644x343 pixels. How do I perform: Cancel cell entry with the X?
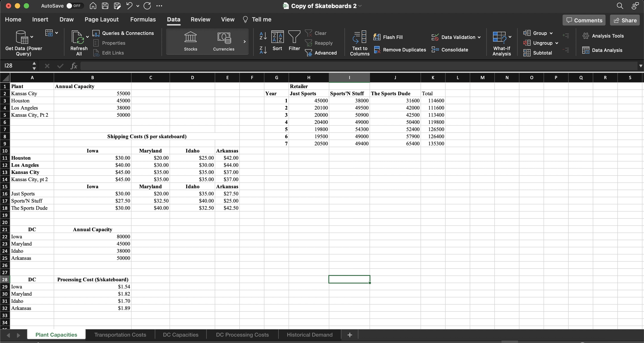coord(47,66)
